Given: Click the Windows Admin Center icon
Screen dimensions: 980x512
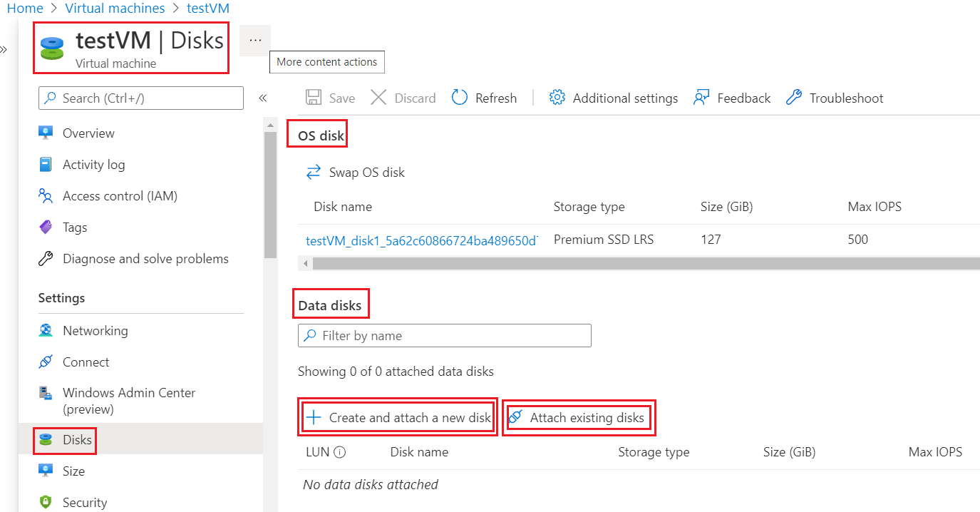Looking at the screenshot, I should [46, 393].
